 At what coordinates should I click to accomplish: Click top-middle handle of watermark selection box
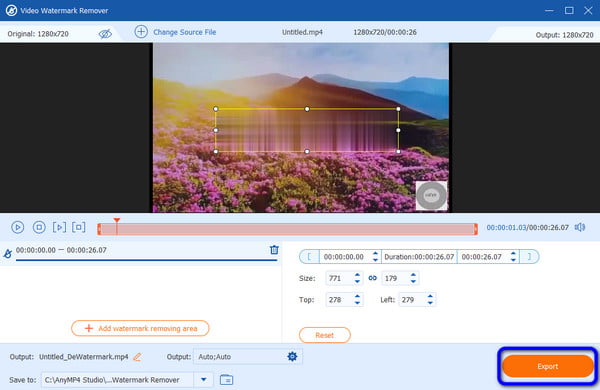tap(307, 109)
